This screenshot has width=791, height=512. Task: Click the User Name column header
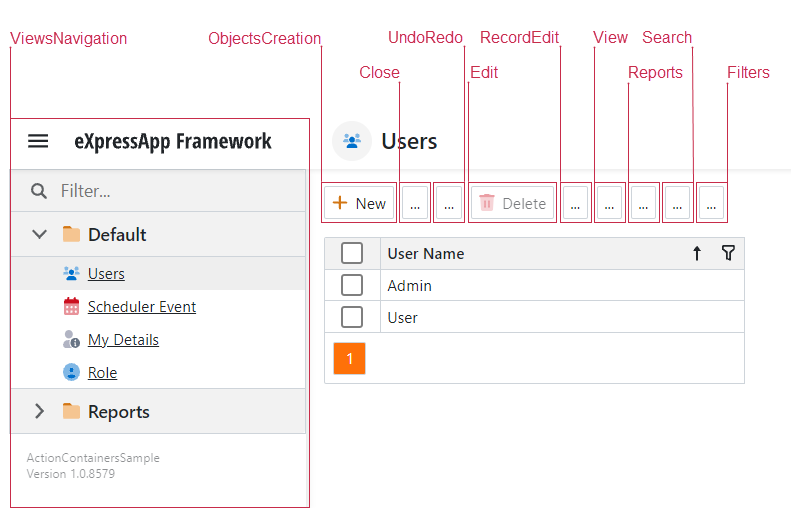562,253
